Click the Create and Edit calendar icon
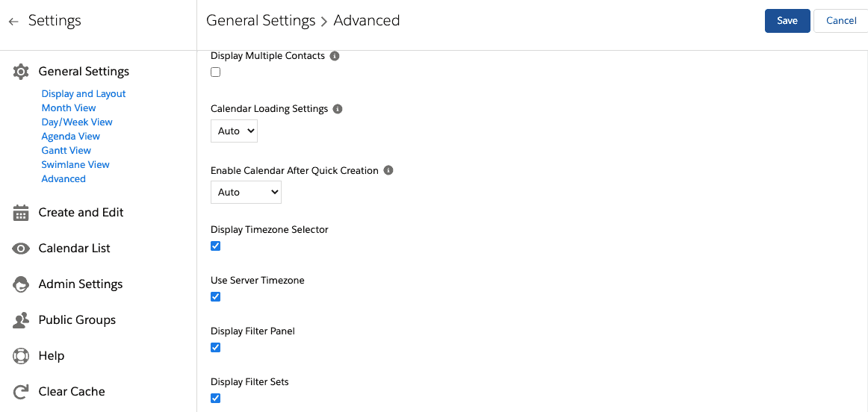The width and height of the screenshot is (868, 412). point(21,213)
